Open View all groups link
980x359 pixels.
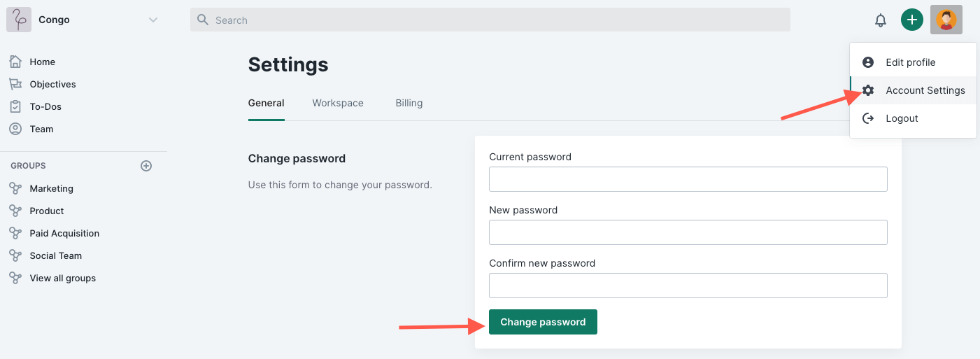coord(62,278)
